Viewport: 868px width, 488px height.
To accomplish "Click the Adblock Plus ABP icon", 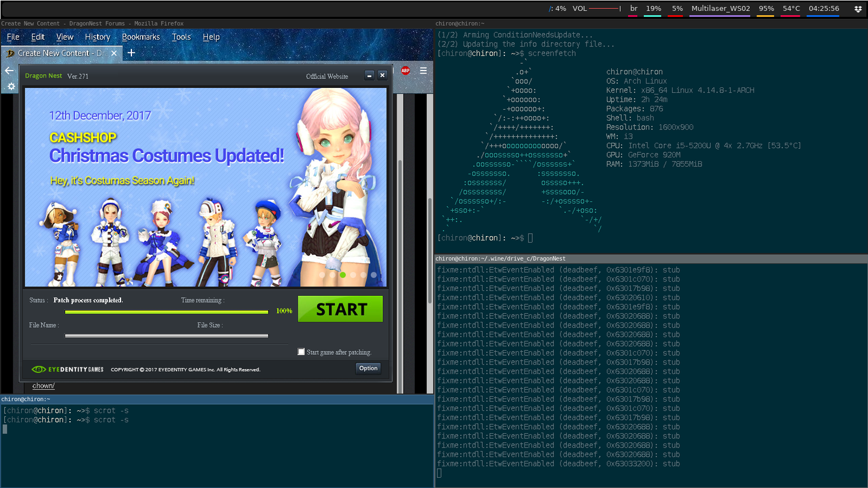I will coord(406,70).
